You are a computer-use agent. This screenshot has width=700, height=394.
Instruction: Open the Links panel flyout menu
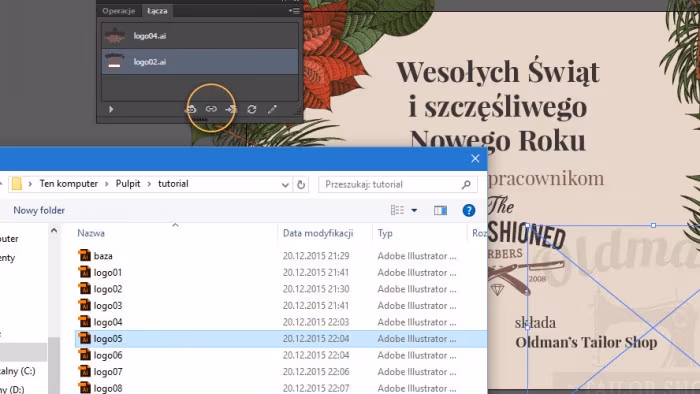pyautogui.click(x=294, y=11)
